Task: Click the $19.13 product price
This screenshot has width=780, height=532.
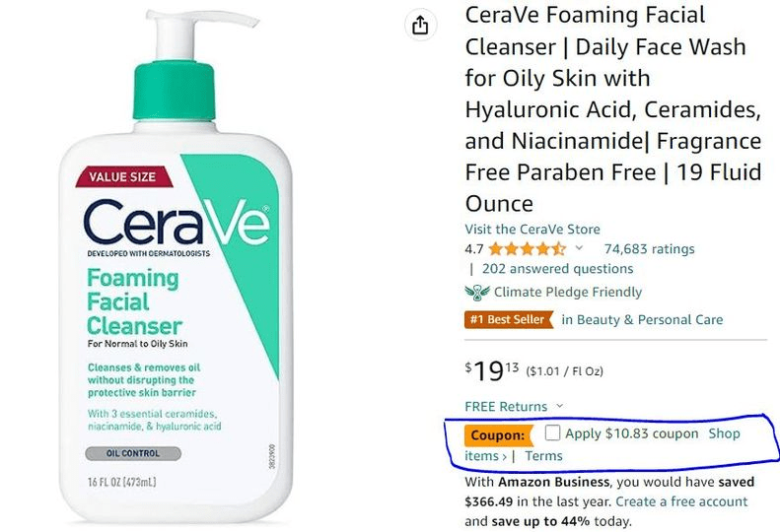Action: click(492, 370)
